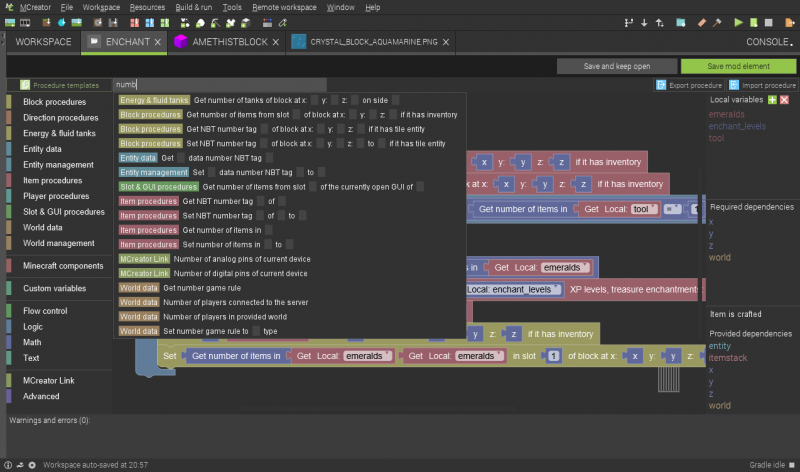This screenshot has width=800, height=472.
Task: Open the CONSOLE tab
Action: (770, 42)
